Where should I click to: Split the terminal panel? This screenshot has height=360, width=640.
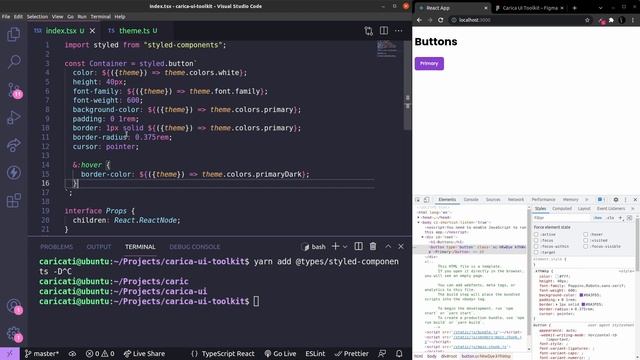(358, 247)
